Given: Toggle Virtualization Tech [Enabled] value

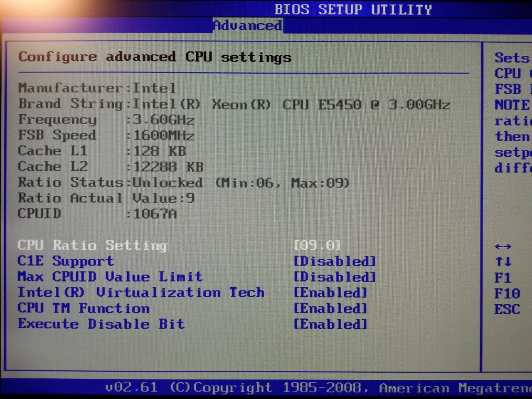Looking at the screenshot, I should pos(330,293).
